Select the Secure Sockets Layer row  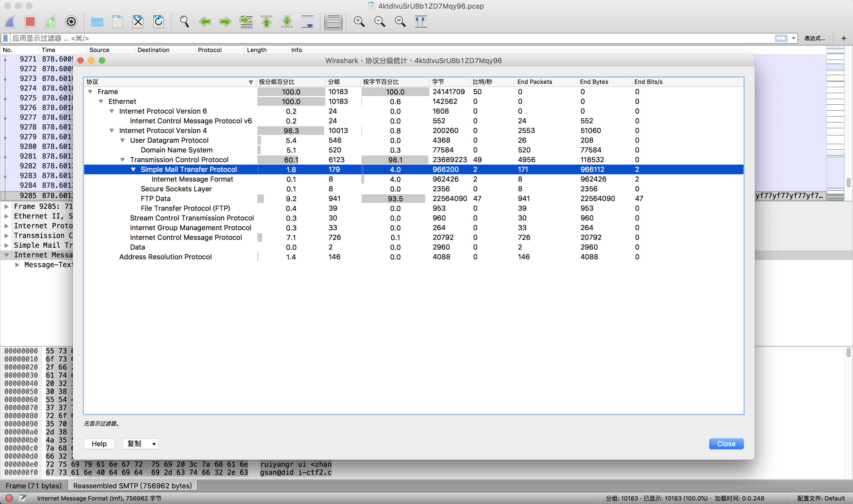tap(414, 189)
